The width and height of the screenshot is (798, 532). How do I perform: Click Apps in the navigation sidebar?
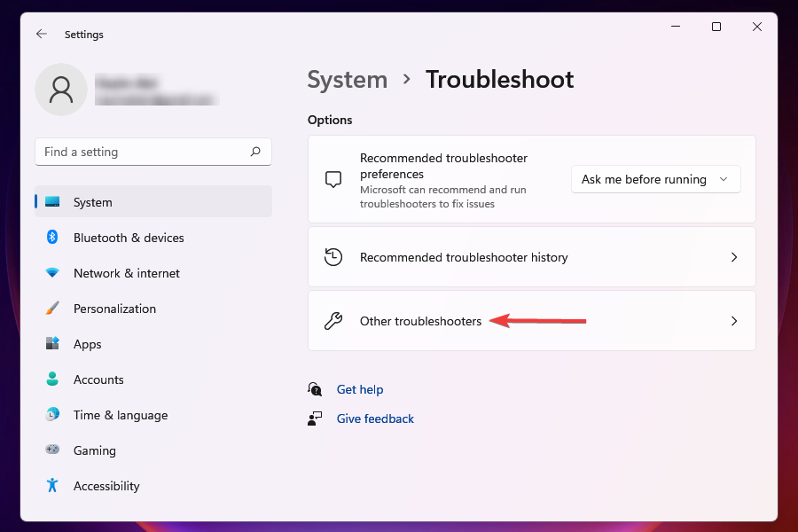coord(87,344)
